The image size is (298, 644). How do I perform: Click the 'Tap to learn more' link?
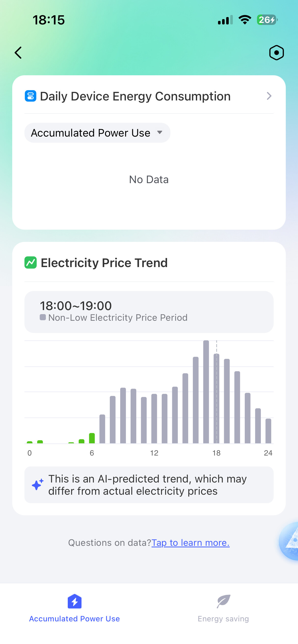(191, 543)
